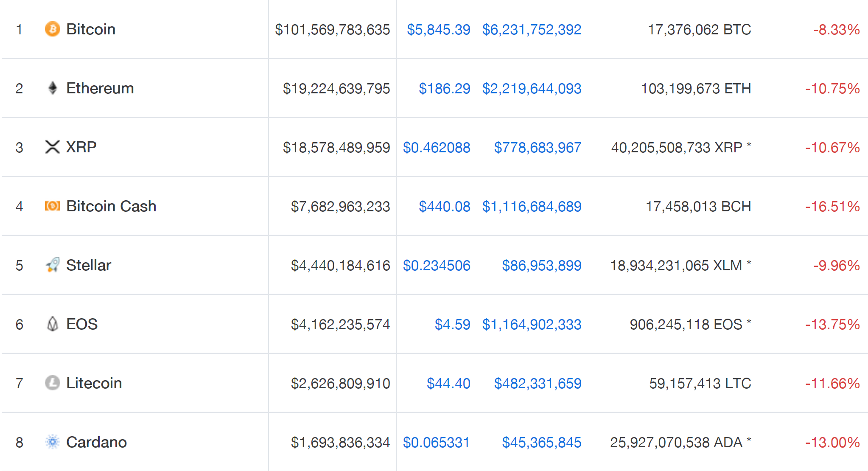This screenshot has height=471, width=868.
Task: Click the Ethereum diamond icon
Action: tap(53, 88)
